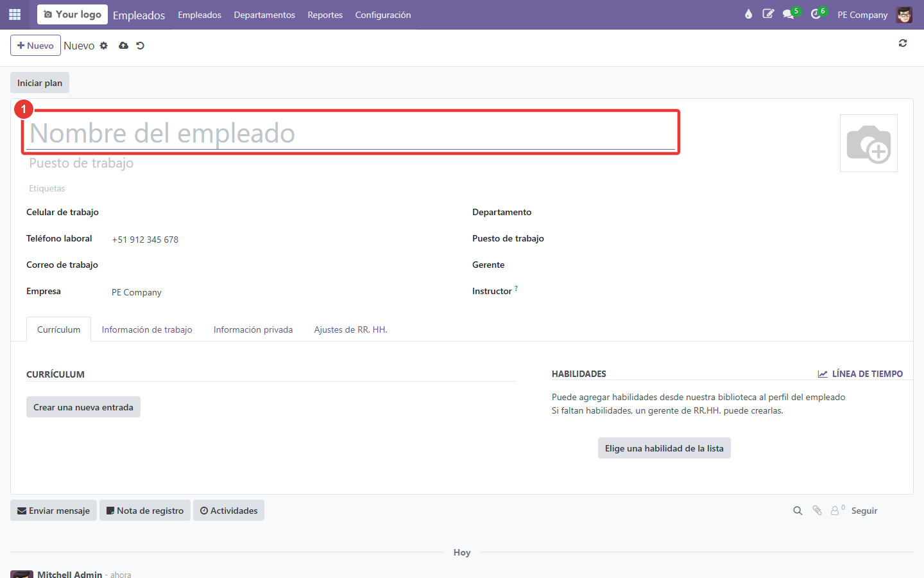Click Mitchell Admin name in chatter
The image size is (924, 578).
70,574
